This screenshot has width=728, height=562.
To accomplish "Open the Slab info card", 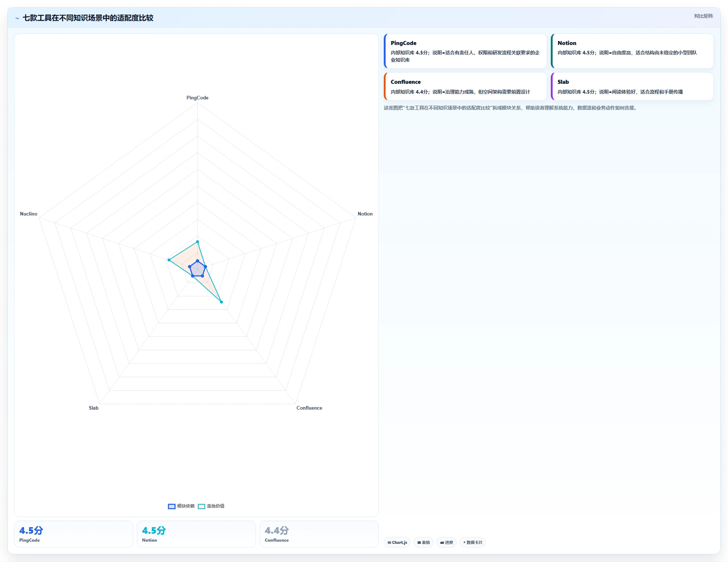I will click(x=632, y=86).
